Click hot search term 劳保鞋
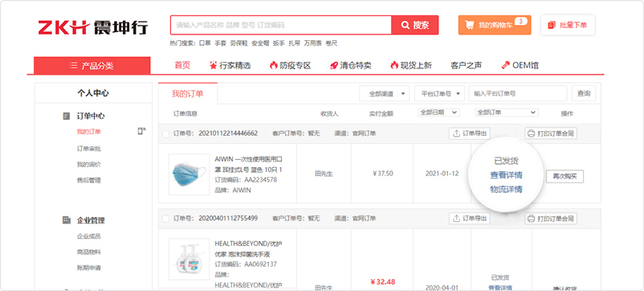This screenshot has height=291, width=644. [x=238, y=43]
